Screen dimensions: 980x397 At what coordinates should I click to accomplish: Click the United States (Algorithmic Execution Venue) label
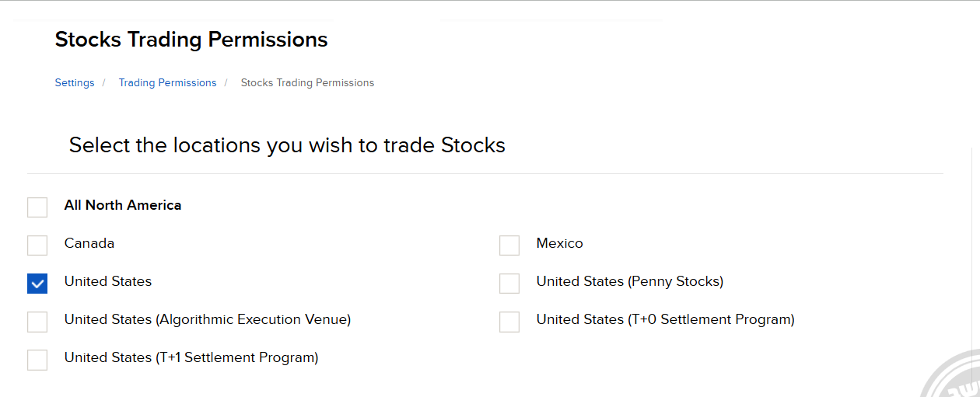click(x=208, y=319)
